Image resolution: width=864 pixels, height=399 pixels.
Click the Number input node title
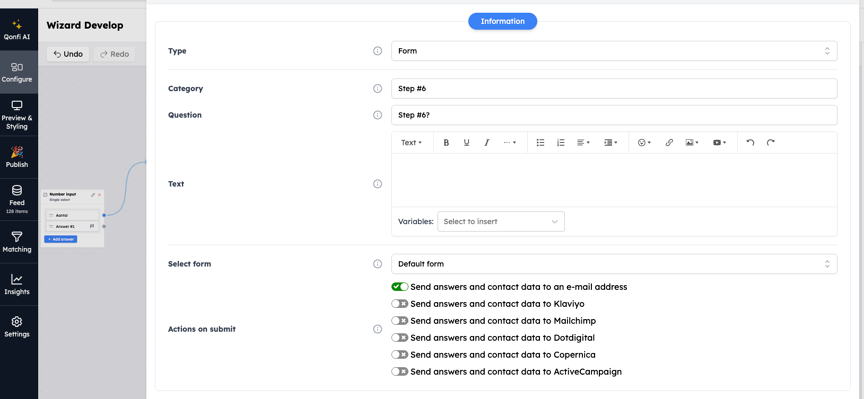(x=63, y=194)
